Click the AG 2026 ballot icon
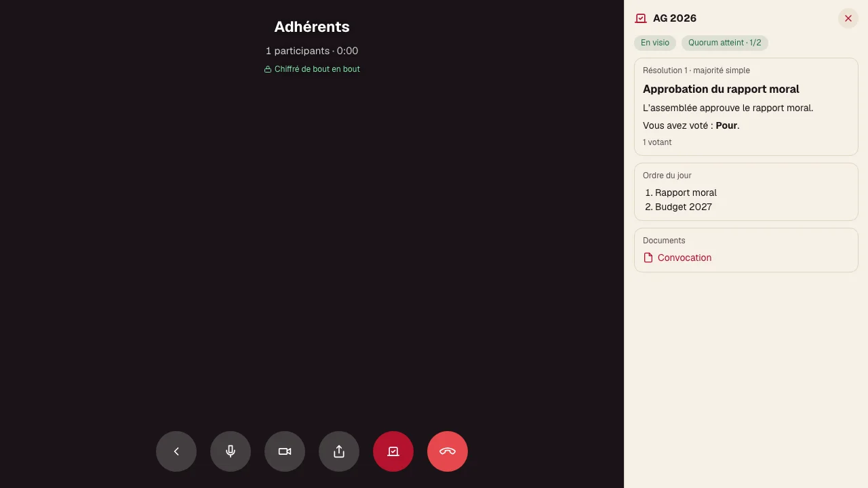Screen dimensions: 868x488 tap(641, 18)
